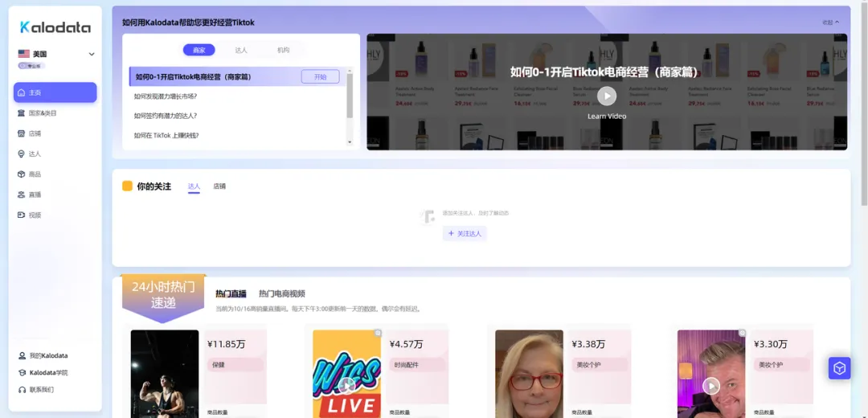Screen dimensions: 868x418
Task: Click the ¥4.57万 sales figure
Action: point(407,344)
